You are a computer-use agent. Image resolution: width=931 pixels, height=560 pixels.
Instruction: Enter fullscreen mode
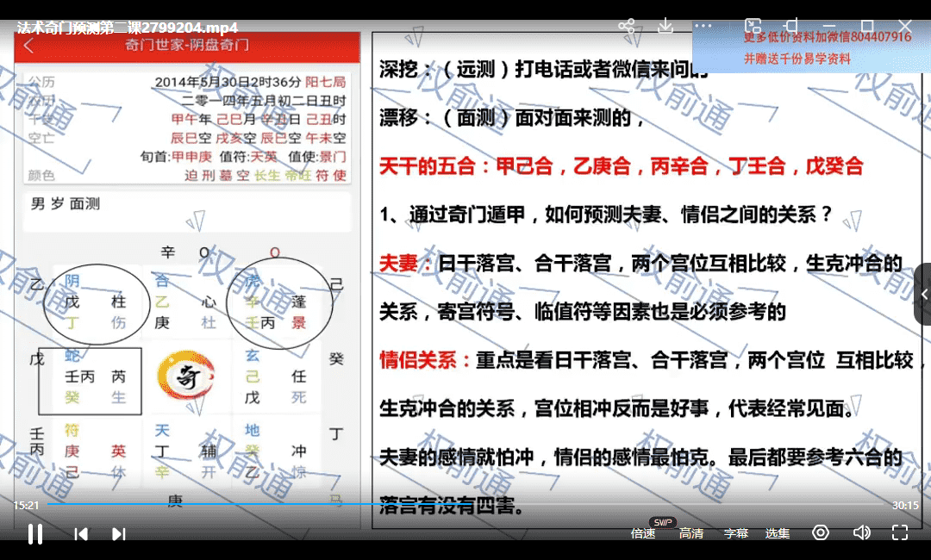click(899, 532)
